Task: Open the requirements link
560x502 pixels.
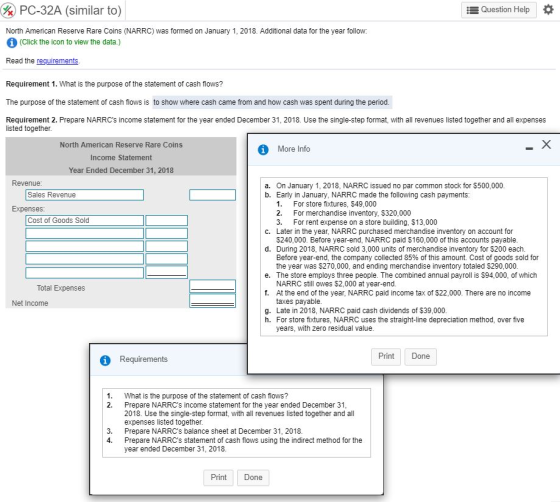Action: [x=57, y=61]
